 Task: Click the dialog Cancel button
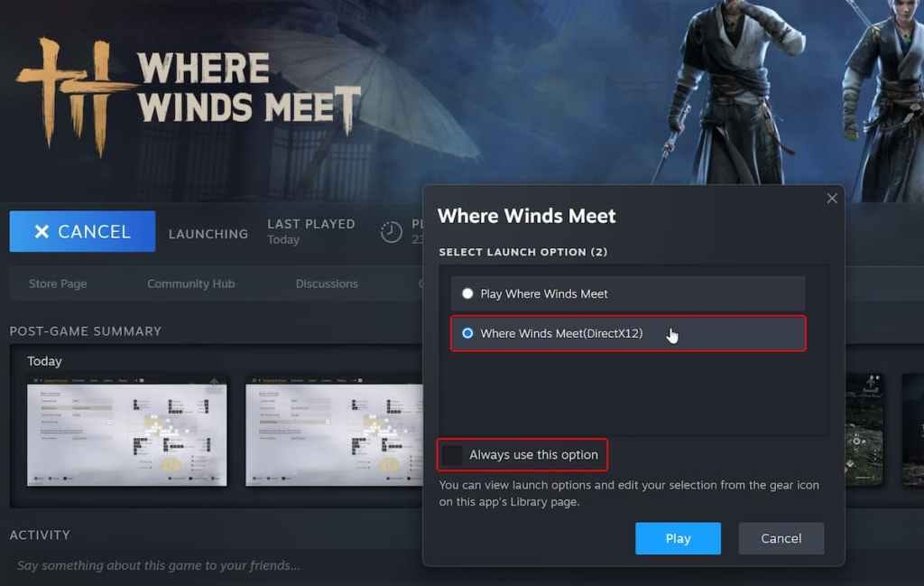pyautogui.click(x=781, y=538)
